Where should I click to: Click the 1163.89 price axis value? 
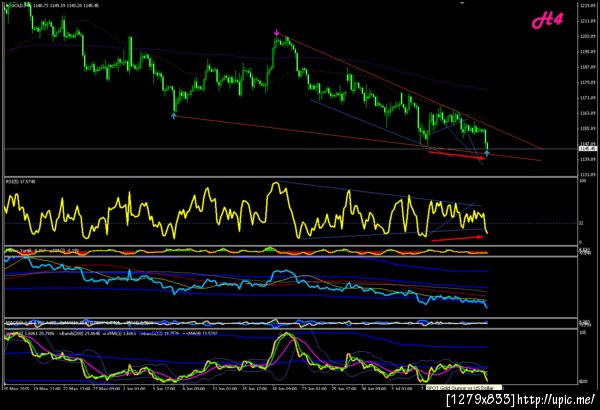click(587, 113)
